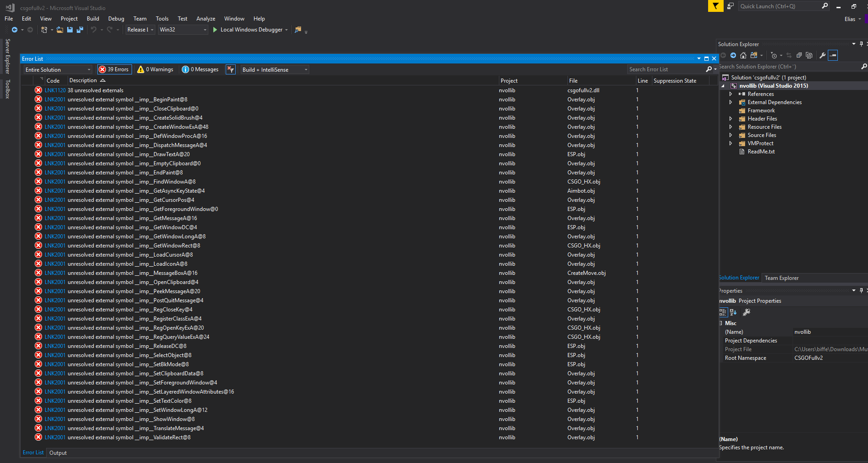
Task: Select ReadMe.txt in Solution Explorer
Action: pos(761,152)
